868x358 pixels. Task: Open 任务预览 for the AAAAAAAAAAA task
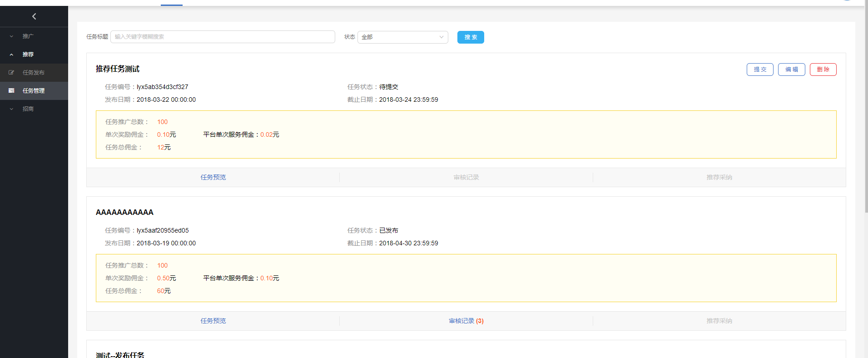(213, 321)
